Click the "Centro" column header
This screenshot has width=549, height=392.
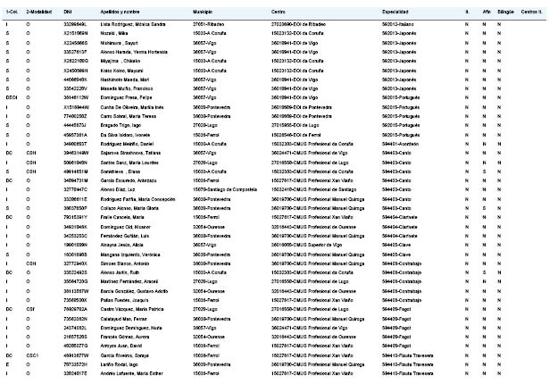pyautogui.click(x=278, y=12)
